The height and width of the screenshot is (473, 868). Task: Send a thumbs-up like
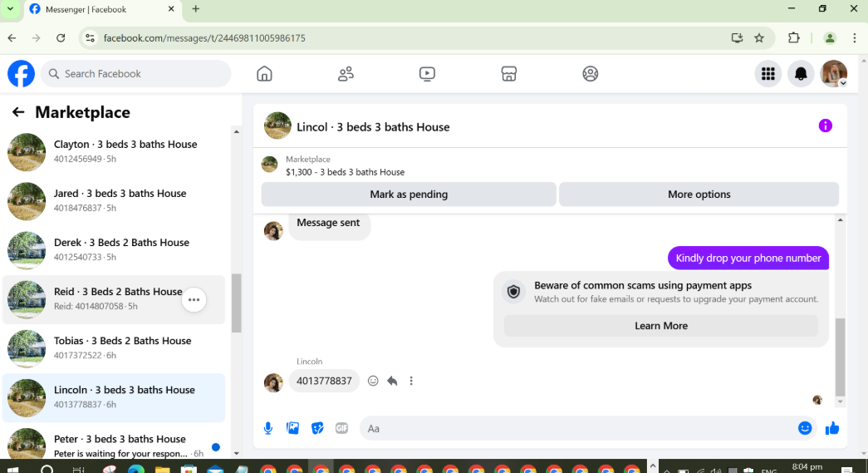(x=832, y=428)
